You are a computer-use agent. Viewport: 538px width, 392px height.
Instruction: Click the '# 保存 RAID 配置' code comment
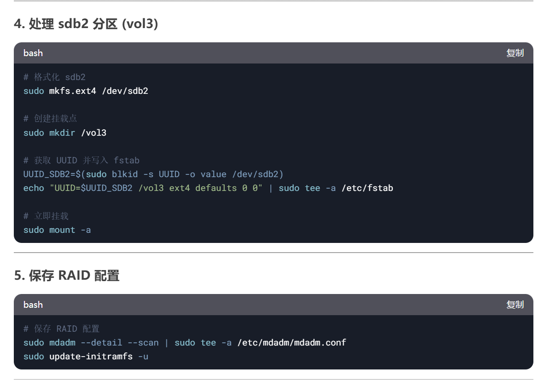61,329
